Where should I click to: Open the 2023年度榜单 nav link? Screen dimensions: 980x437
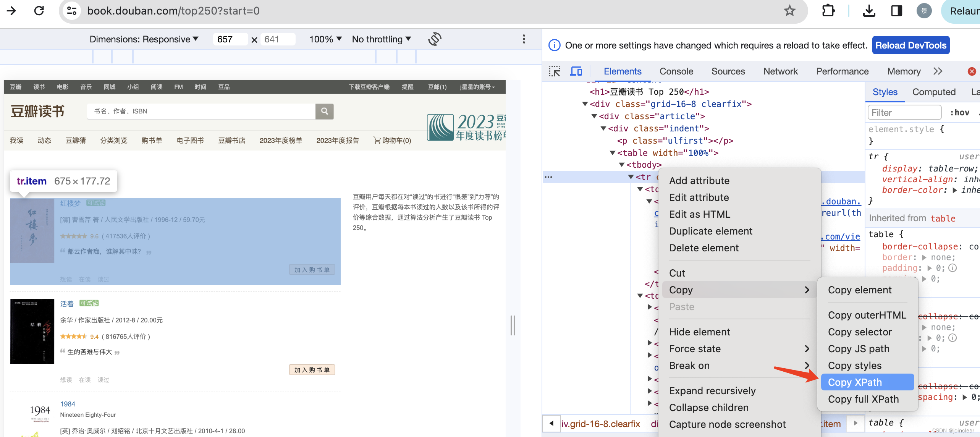pos(281,141)
